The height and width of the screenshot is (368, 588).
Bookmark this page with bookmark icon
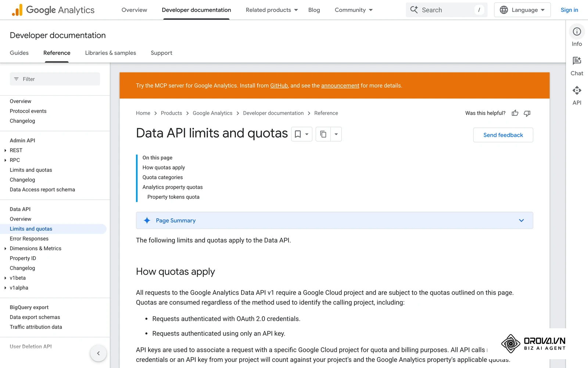[298, 134]
